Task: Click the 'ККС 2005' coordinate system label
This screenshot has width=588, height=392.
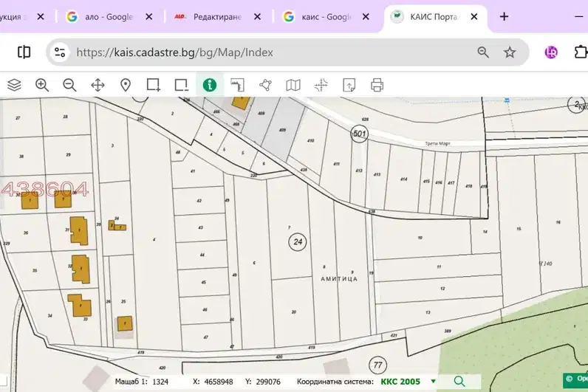Action: [x=400, y=382]
